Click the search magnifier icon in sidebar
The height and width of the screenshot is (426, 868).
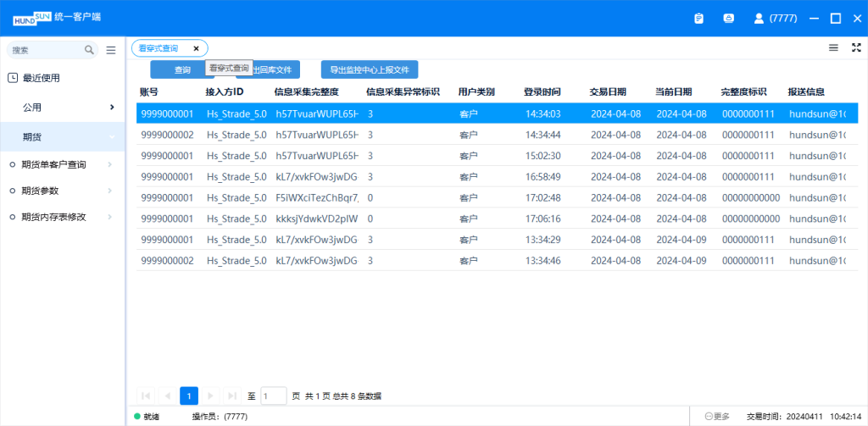tap(89, 50)
